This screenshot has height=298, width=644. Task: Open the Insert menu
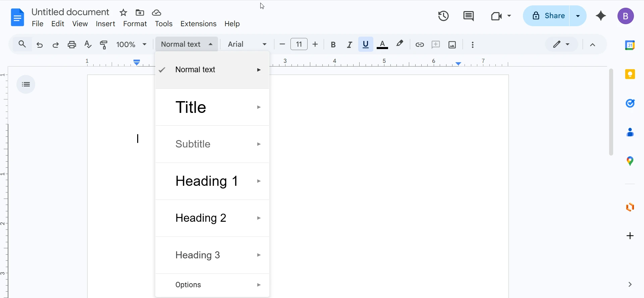[x=105, y=24]
